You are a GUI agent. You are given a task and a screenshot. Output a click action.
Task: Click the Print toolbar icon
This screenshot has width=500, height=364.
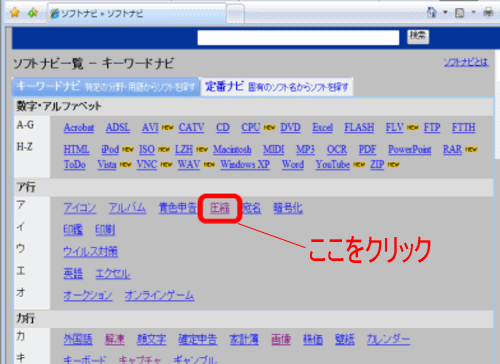(x=488, y=13)
